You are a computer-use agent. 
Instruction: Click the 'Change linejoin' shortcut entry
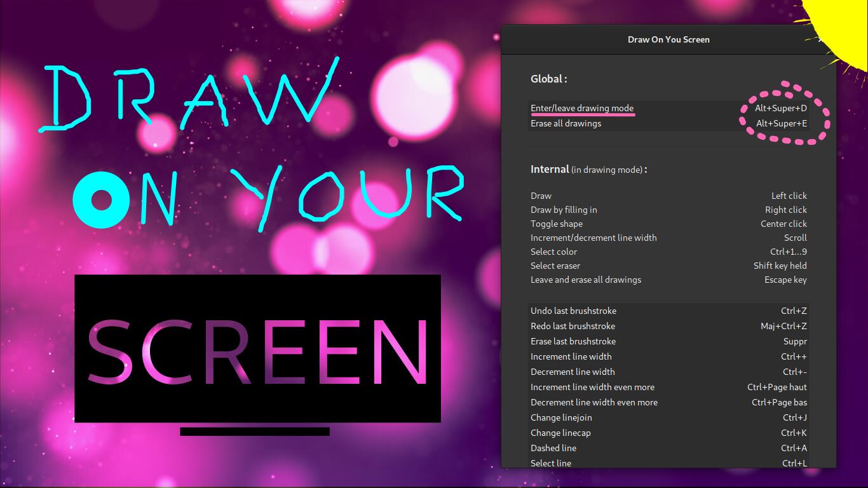(561, 417)
